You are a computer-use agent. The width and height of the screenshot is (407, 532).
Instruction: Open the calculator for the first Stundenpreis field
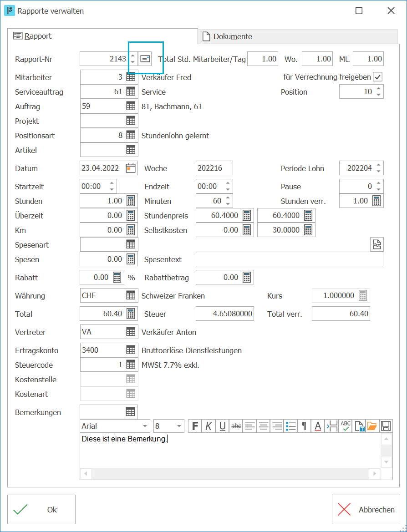click(x=247, y=215)
